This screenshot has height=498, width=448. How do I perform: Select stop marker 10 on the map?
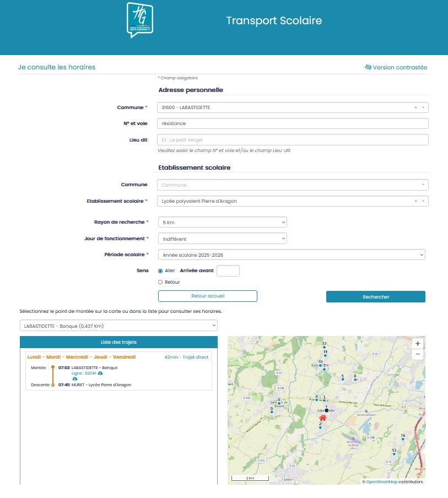(x=320, y=365)
